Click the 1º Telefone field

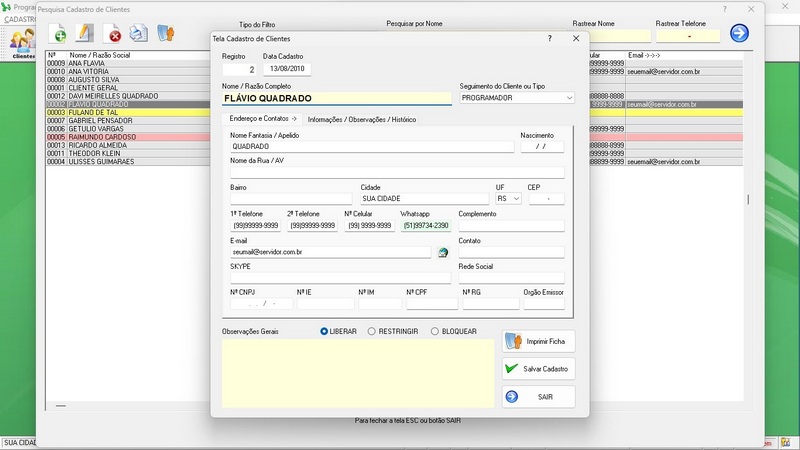click(256, 226)
